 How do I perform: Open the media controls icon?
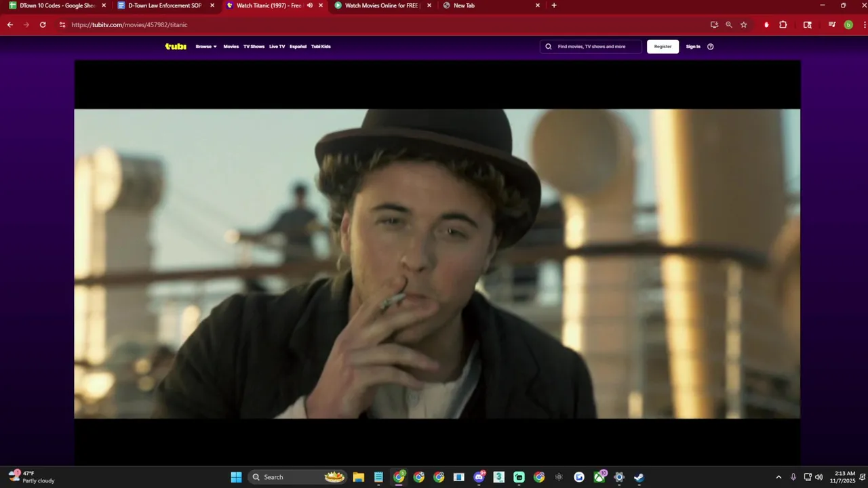pos(832,24)
